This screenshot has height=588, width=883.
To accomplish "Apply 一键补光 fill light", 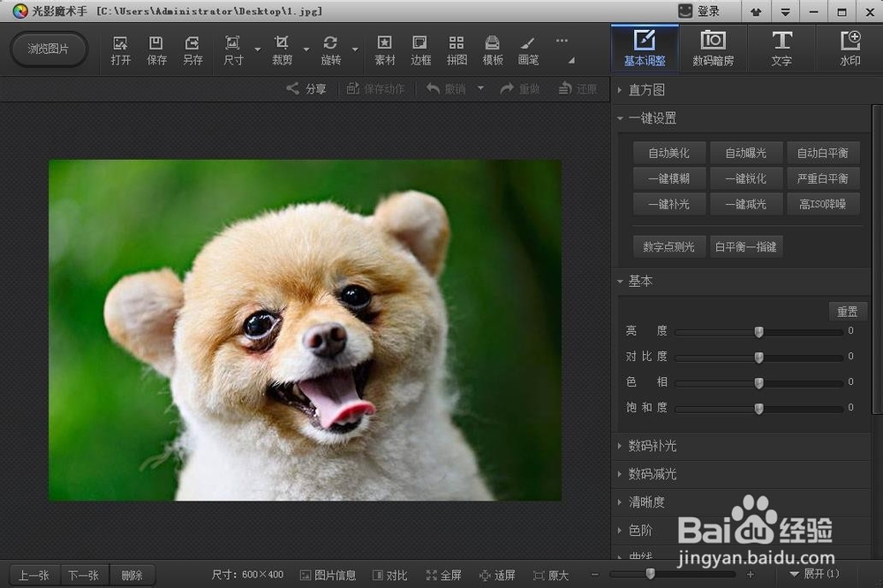I will 669,205.
